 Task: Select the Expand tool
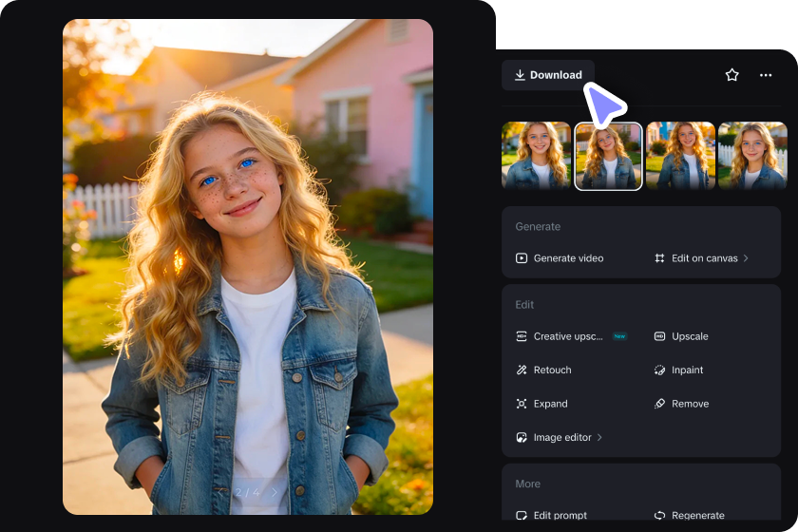(x=541, y=404)
